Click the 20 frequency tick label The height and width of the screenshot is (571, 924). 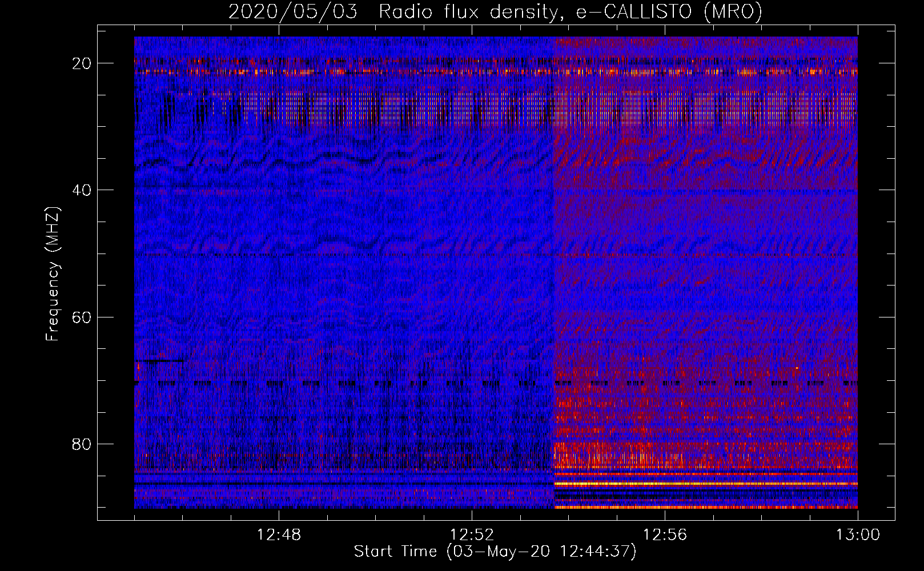(x=82, y=63)
